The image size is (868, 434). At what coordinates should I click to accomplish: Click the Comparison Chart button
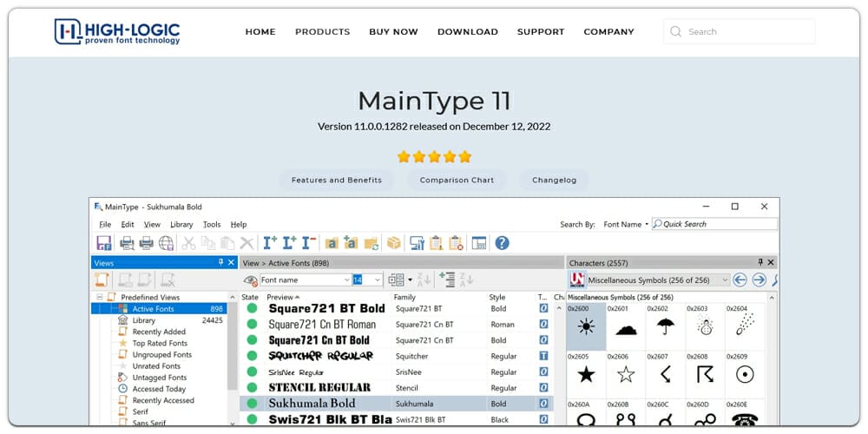[457, 180]
